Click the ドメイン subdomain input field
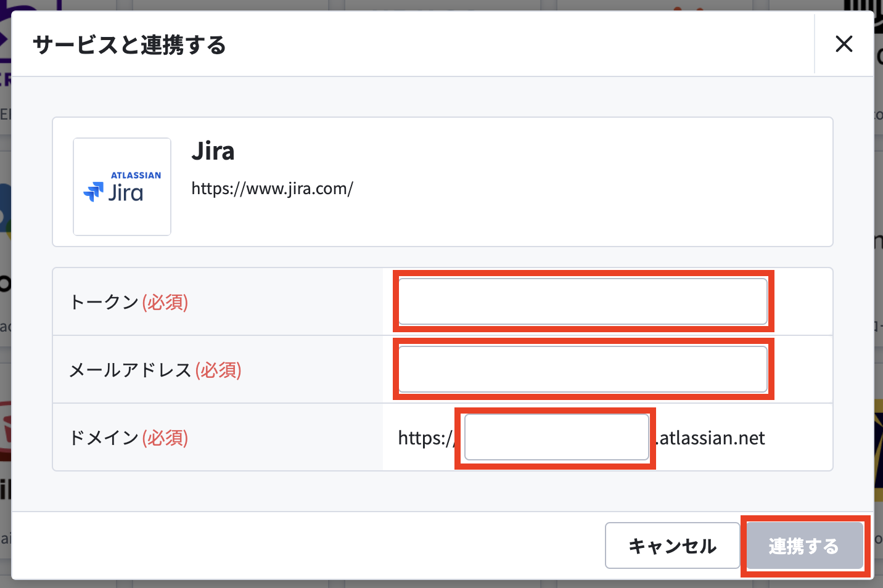883x588 pixels. pyautogui.click(x=556, y=437)
